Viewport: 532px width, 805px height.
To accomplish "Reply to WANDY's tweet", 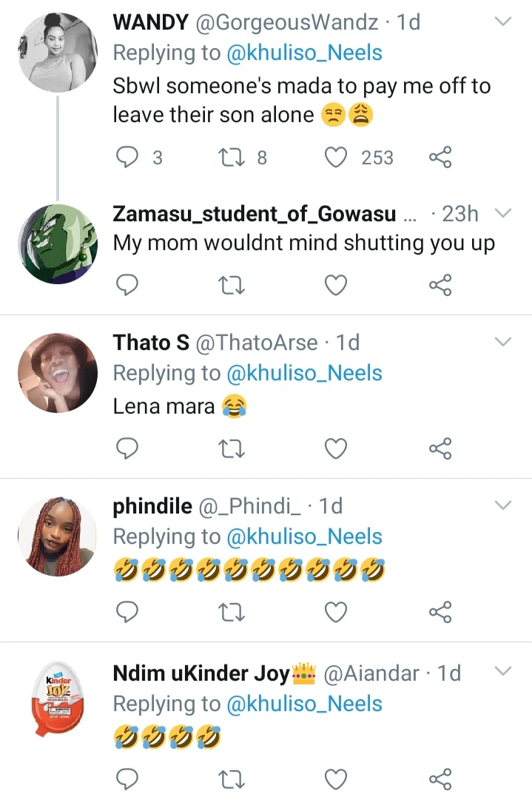I will pos(129,157).
